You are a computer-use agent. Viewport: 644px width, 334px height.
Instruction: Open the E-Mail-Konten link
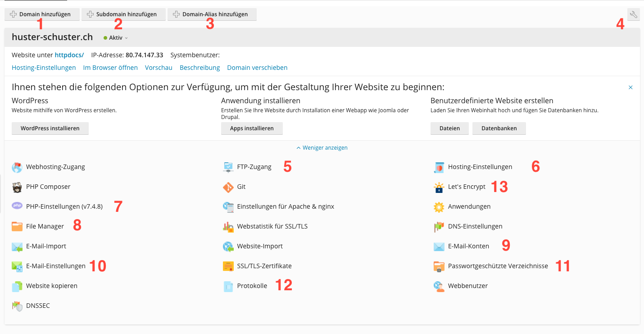468,246
